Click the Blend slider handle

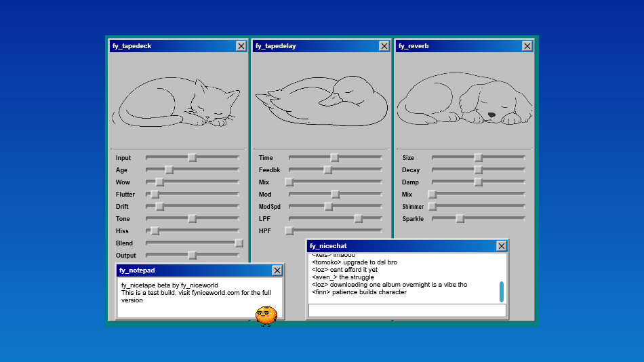pos(239,243)
